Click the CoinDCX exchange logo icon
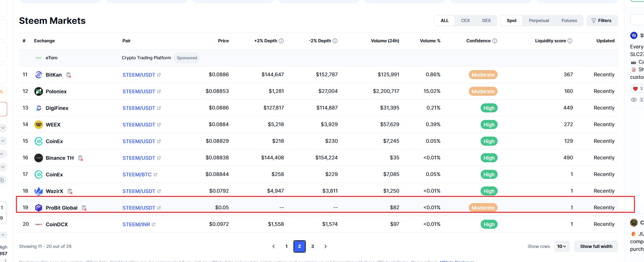 coord(39,224)
